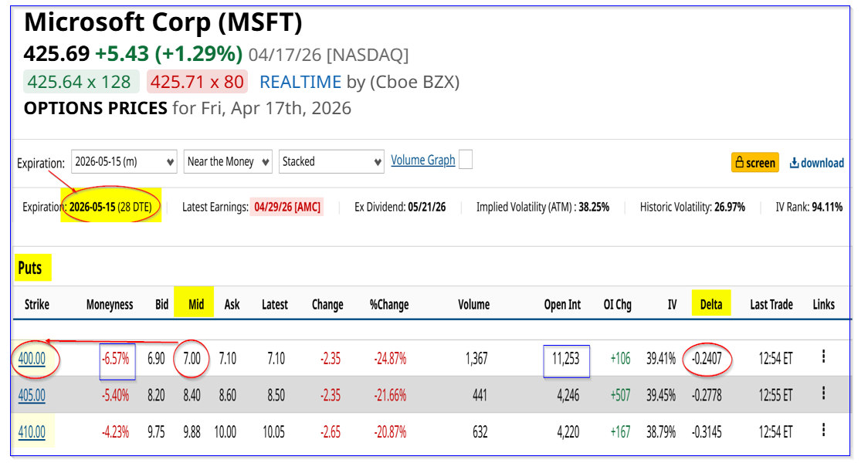Open the 400.00 strike link
The height and width of the screenshot is (463, 868).
click(32, 358)
